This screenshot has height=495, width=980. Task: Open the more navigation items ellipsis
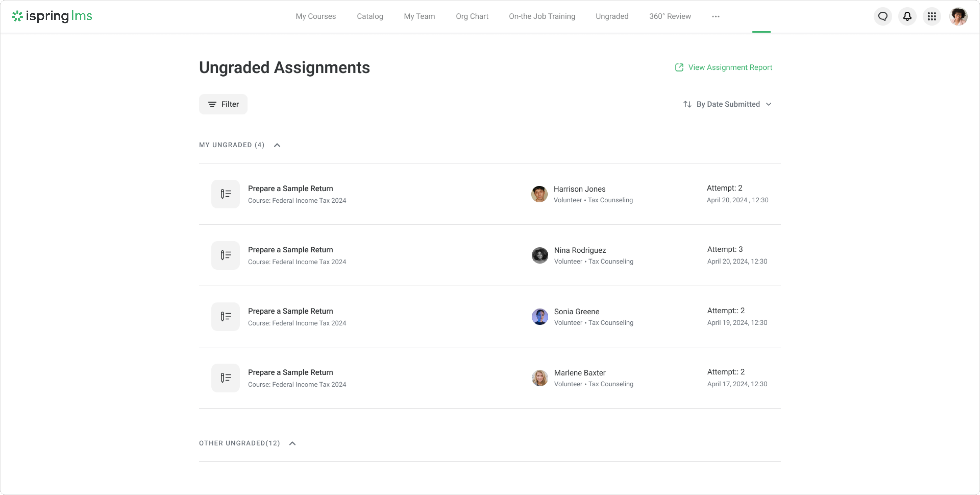(715, 16)
